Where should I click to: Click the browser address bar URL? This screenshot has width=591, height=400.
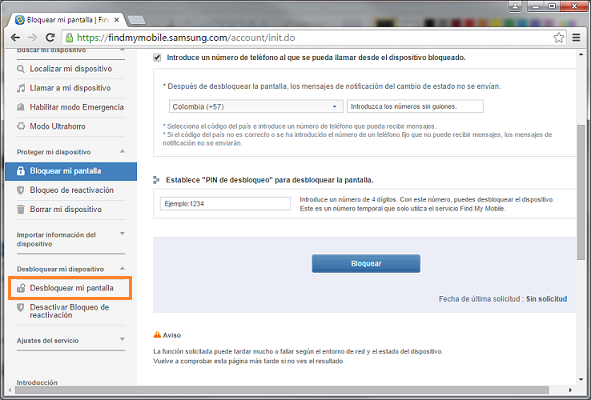click(x=186, y=38)
